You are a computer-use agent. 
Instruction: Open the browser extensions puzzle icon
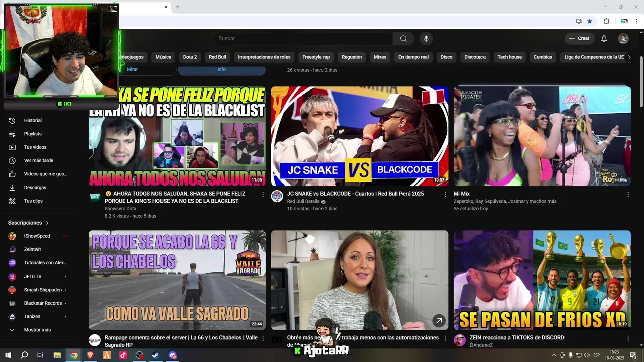pos(606,21)
